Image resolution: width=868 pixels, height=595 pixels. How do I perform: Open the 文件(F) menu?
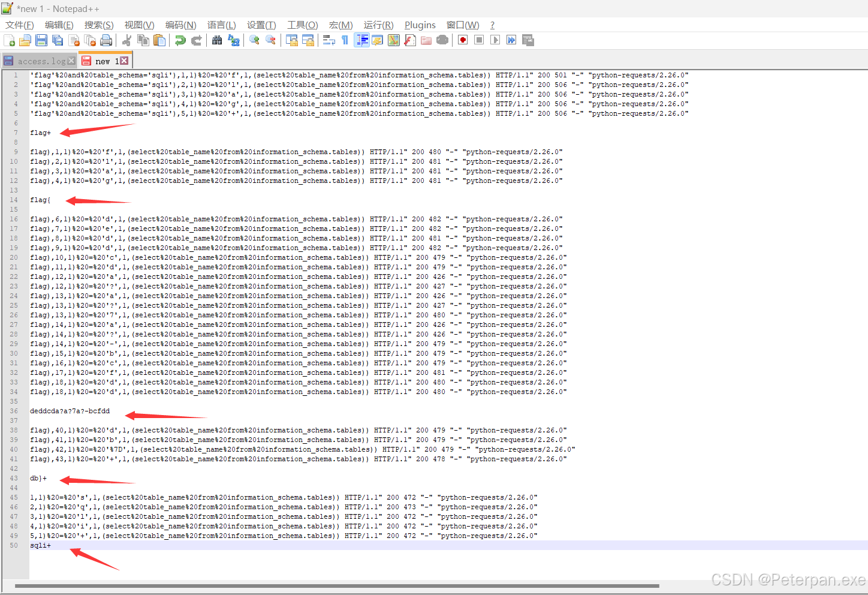[20, 25]
